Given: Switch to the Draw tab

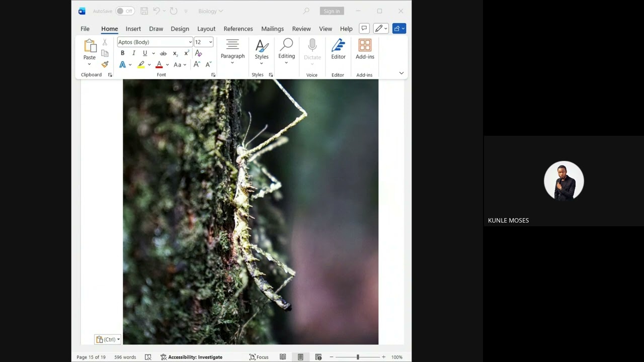Looking at the screenshot, I should [x=156, y=29].
